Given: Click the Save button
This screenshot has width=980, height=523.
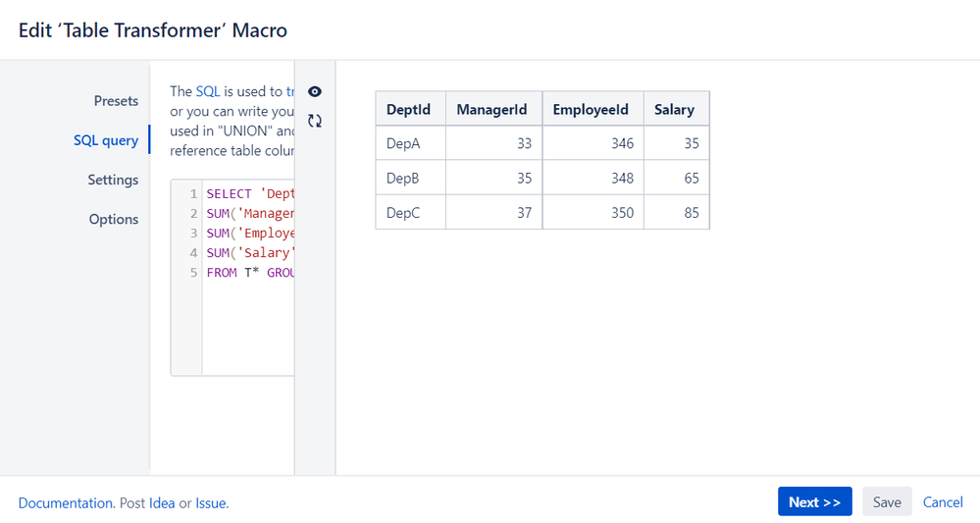Looking at the screenshot, I should pos(887,501).
